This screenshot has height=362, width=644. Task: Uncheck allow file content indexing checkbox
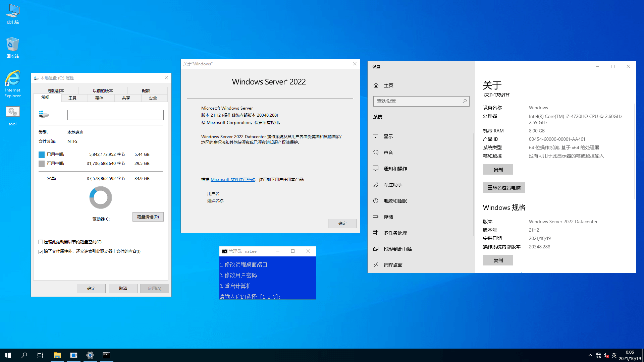point(41,251)
